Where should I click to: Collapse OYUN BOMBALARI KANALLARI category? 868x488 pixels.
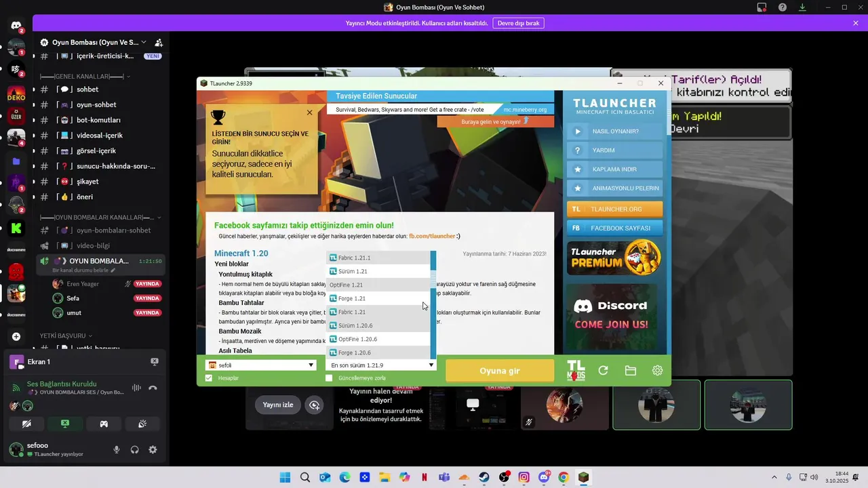(x=100, y=218)
